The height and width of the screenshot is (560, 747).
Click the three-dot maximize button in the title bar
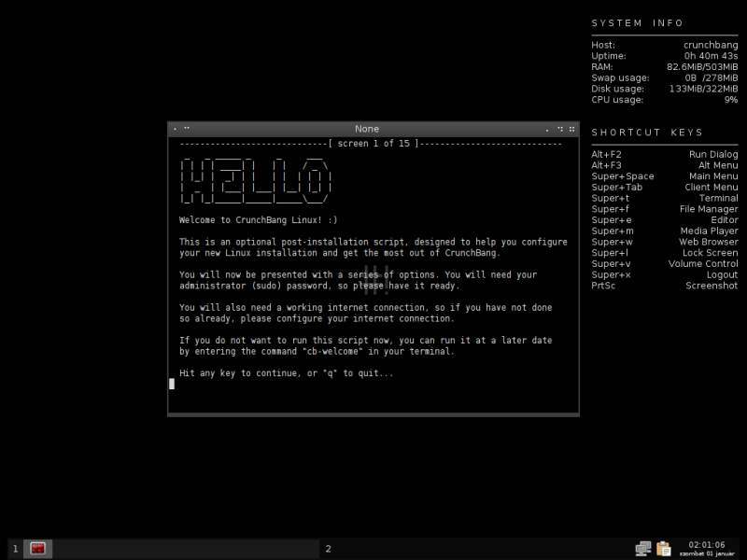(560, 129)
